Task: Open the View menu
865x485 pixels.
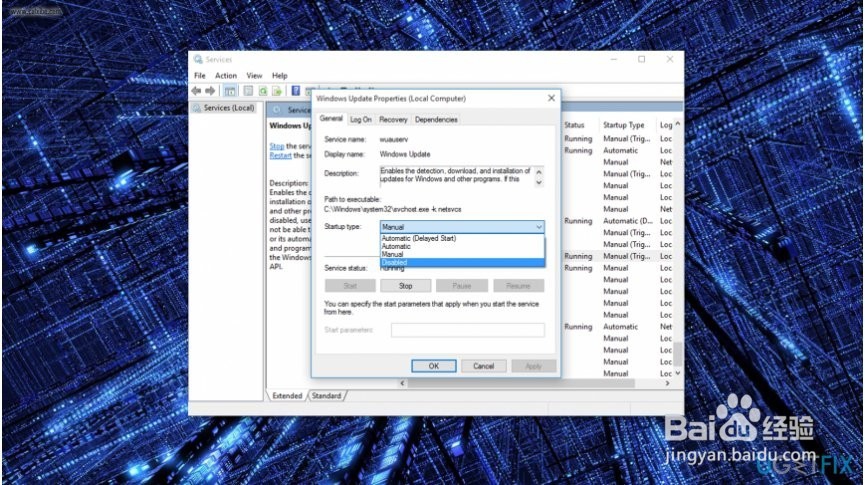Action: tap(254, 76)
